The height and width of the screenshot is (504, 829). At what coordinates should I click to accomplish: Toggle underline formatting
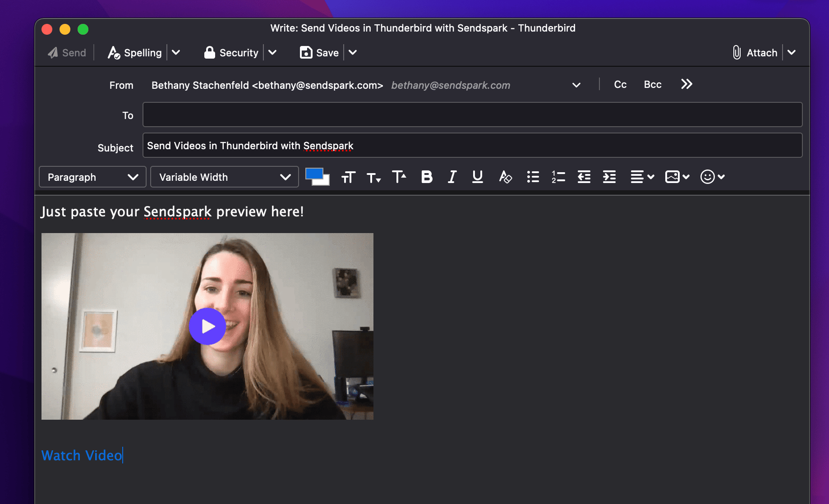click(x=478, y=177)
